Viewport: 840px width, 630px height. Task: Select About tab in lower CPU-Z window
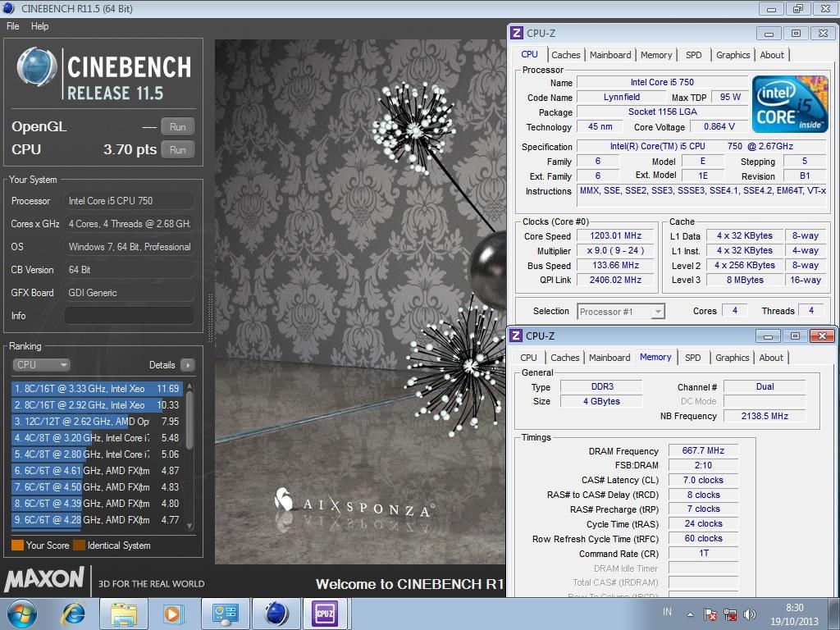771,358
